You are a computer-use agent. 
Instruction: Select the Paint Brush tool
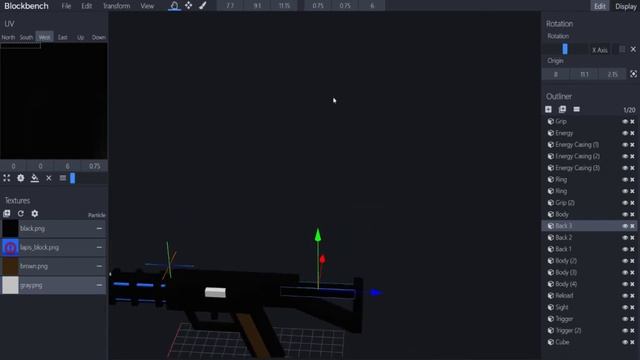(x=202, y=6)
